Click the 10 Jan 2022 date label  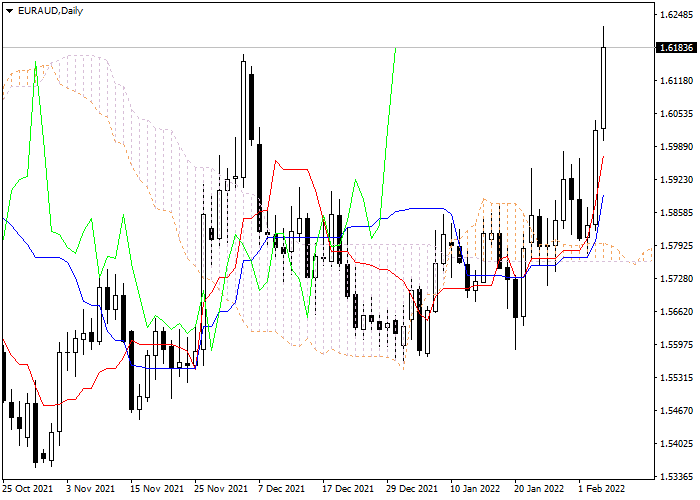[x=476, y=488]
